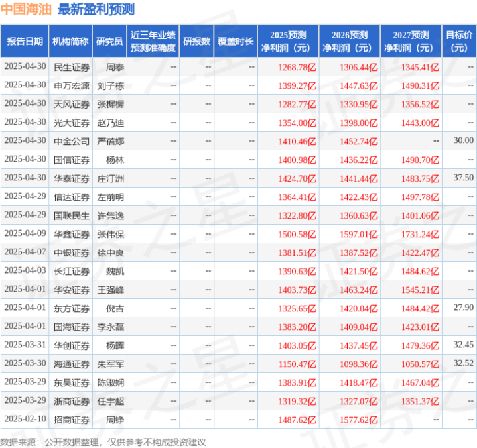The width and height of the screenshot is (477, 448).
Task: Select the 申万宏源 institution cell
Action: click(x=72, y=85)
